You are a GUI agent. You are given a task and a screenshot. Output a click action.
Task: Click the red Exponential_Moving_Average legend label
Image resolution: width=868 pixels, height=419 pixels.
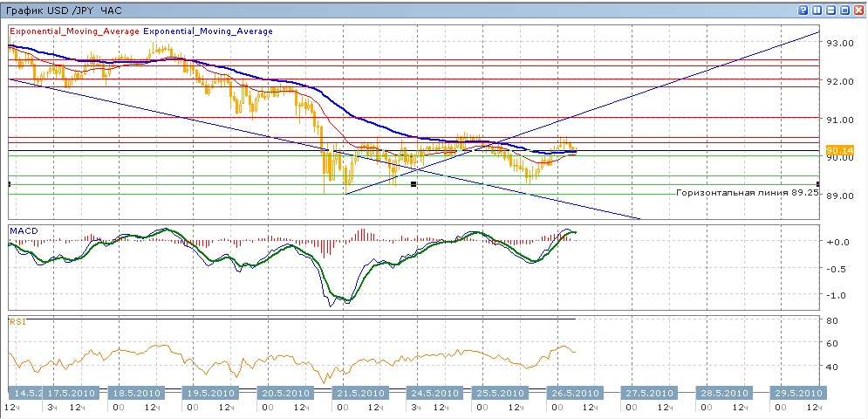[74, 31]
